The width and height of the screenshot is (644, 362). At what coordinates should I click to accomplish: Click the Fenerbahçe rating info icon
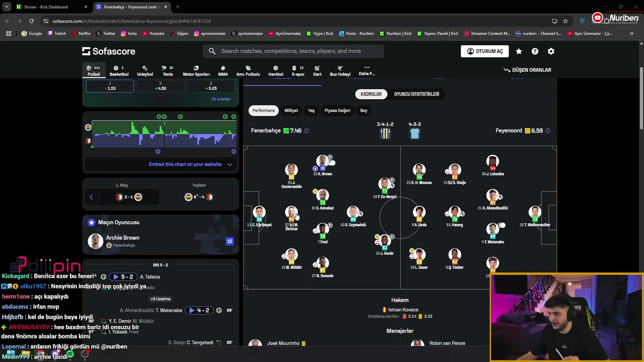[x=306, y=131]
